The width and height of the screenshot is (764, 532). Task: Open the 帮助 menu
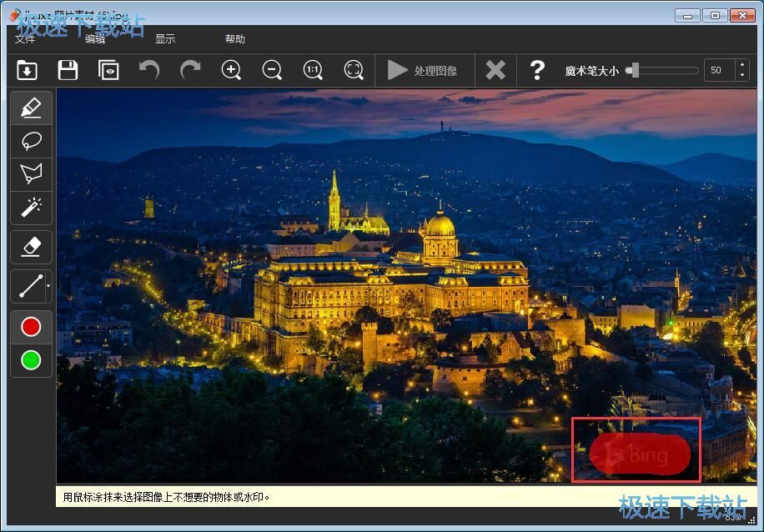235,39
